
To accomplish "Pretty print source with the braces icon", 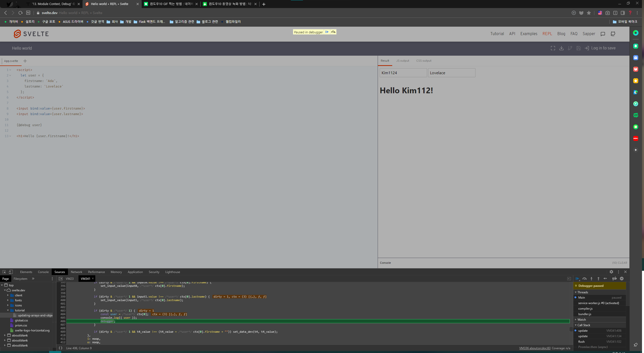I will click(x=60, y=348).
